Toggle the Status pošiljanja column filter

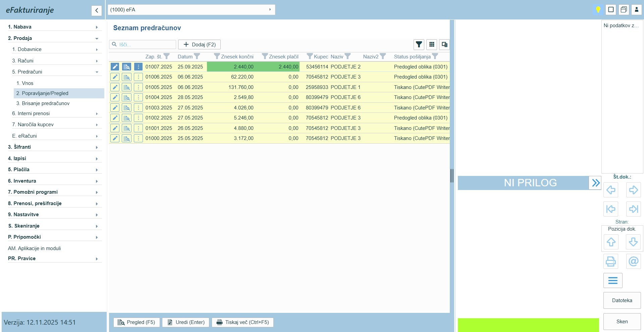point(435,56)
